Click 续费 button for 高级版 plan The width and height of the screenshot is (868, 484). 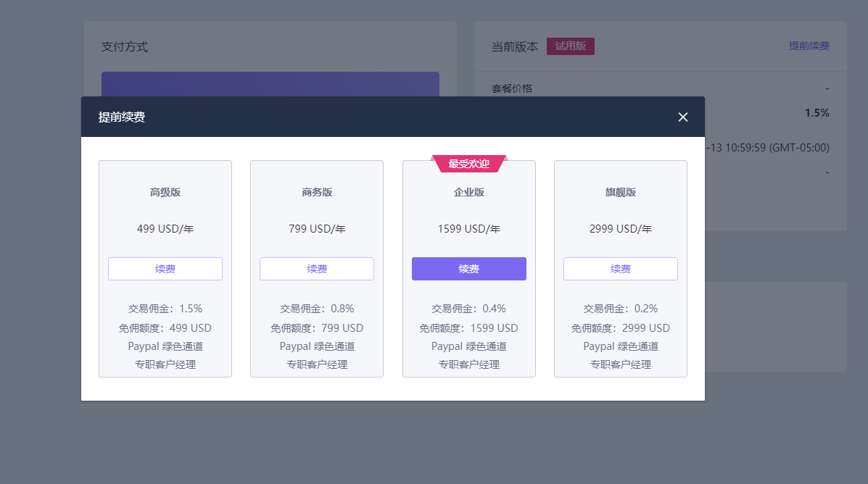[165, 269]
